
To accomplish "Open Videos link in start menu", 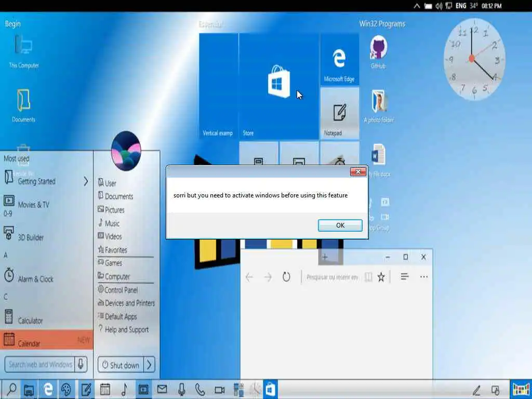I will coord(110,236).
